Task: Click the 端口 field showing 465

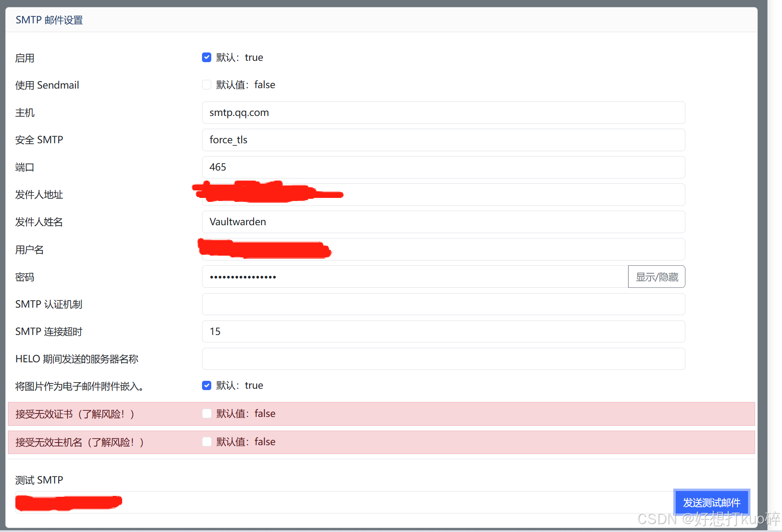Action: click(443, 167)
